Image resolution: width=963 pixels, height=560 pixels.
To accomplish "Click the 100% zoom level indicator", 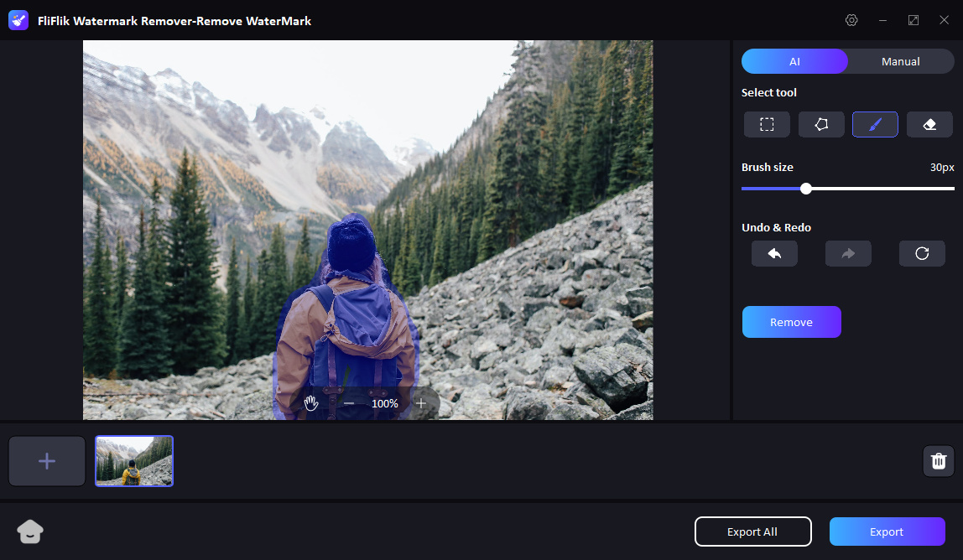I will pos(384,403).
